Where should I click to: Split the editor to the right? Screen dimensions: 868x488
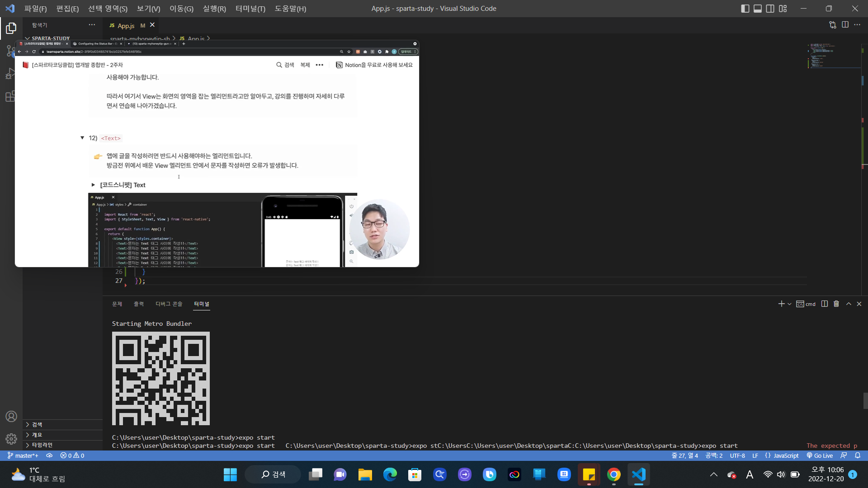(x=845, y=25)
